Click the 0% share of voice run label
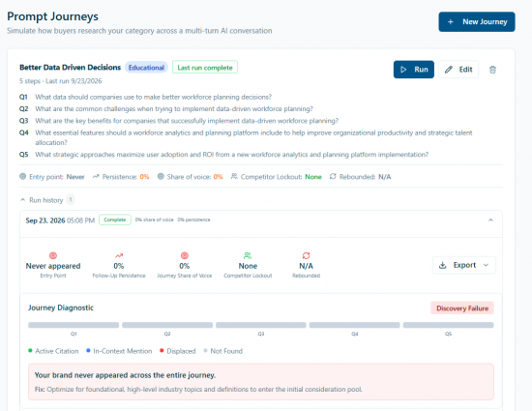This screenshot has width=532, height=411. [x=155, y=220]
